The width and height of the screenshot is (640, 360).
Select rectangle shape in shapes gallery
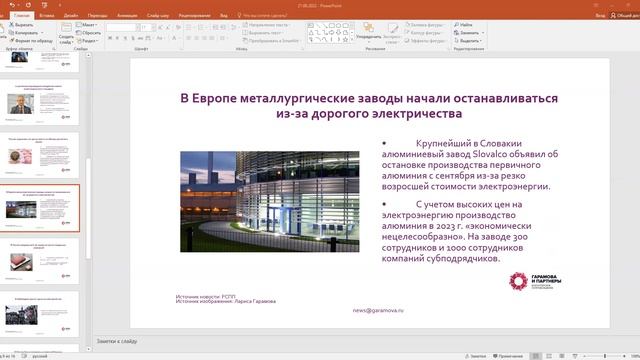coord(331,25)
